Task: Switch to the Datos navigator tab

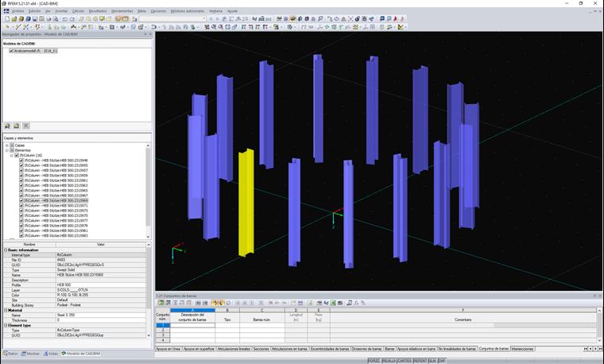Action: point(10,354)
